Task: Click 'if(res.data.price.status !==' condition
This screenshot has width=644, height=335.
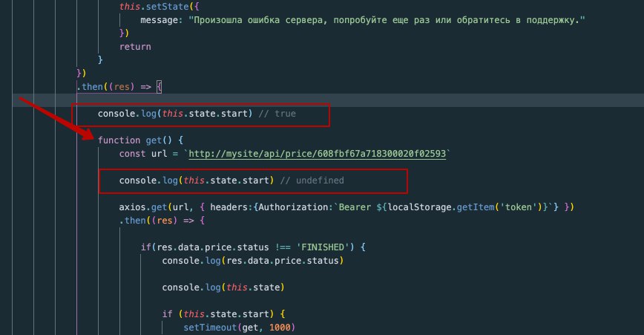Action: pyautogui.click(x=216, y=247)
